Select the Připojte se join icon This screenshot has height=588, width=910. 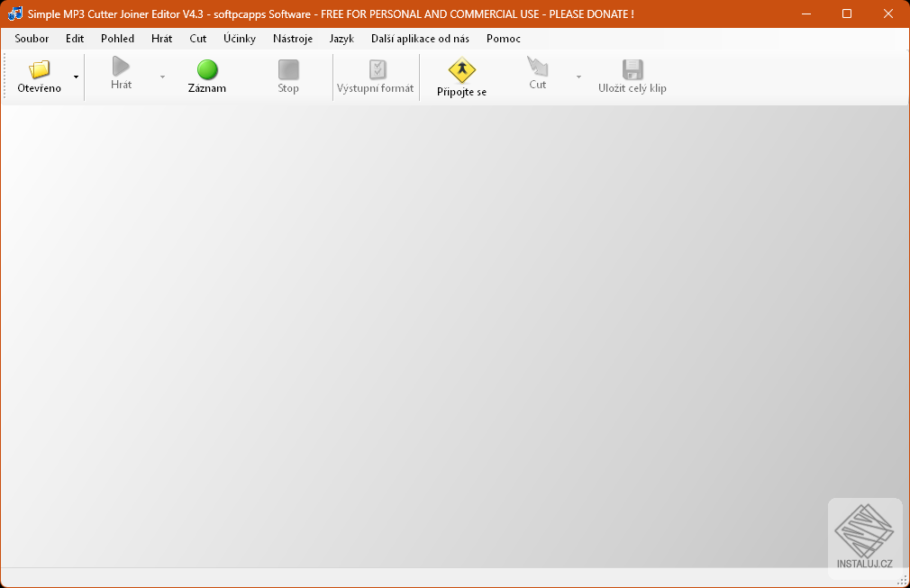(461, 70)
